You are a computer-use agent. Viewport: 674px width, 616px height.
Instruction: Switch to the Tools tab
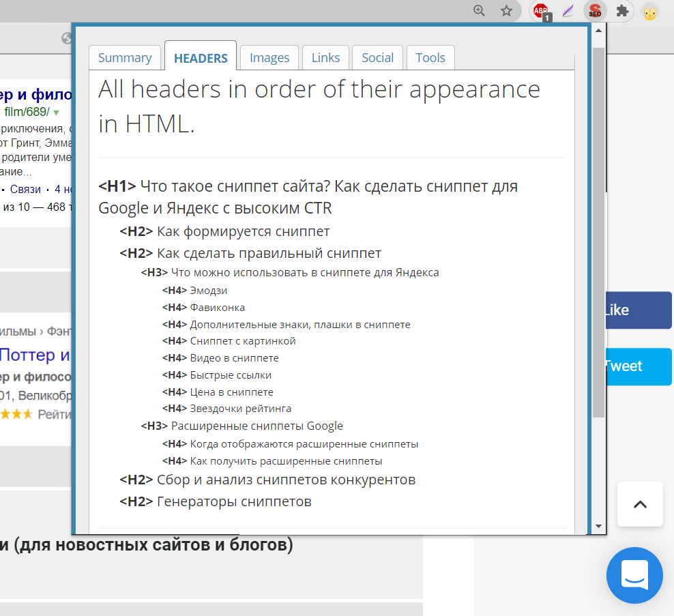[430, 58]
